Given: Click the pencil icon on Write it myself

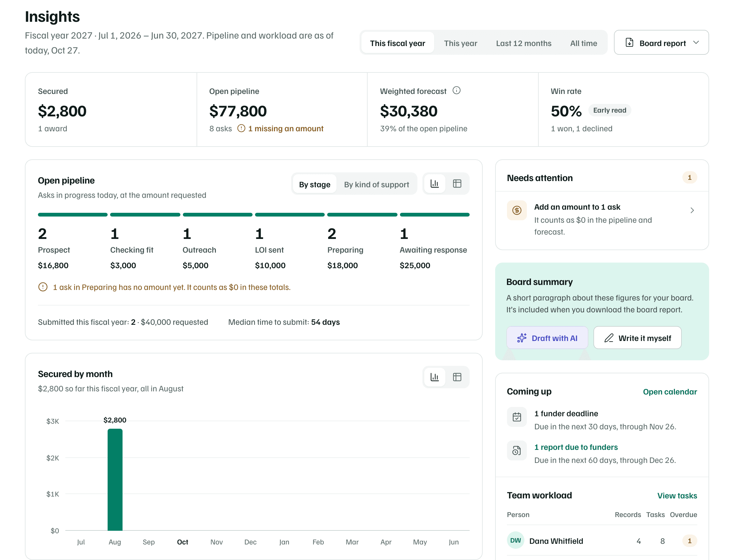Looking at the screenshot, I should [x=609, y=338].
